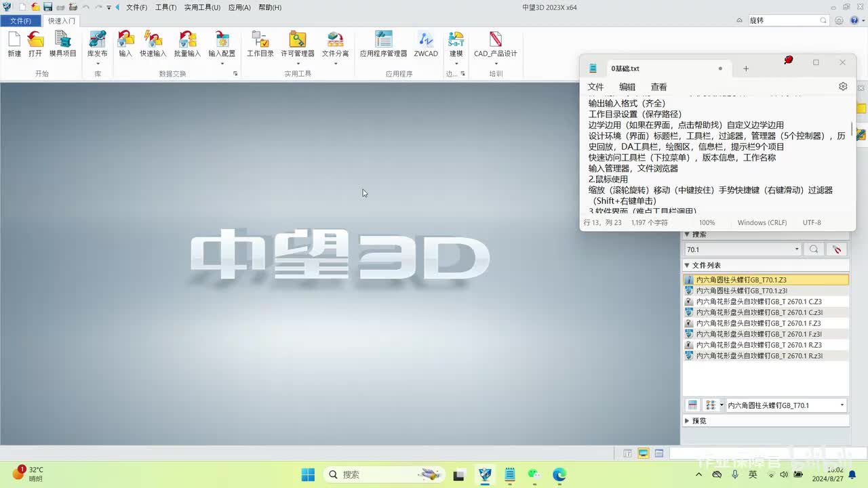Screen dimensions: 868x488
Task: Open the 工具(T) menu
Action: pos(165,7)
